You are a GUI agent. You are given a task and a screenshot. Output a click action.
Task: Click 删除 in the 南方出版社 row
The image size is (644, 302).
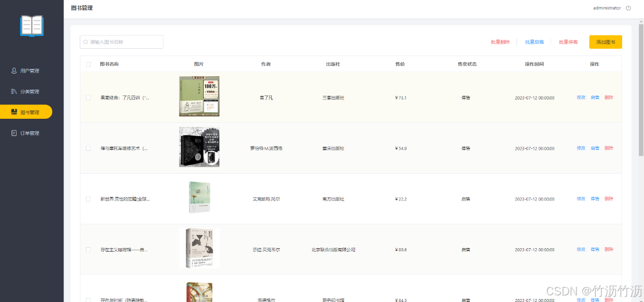coord(608,199)
